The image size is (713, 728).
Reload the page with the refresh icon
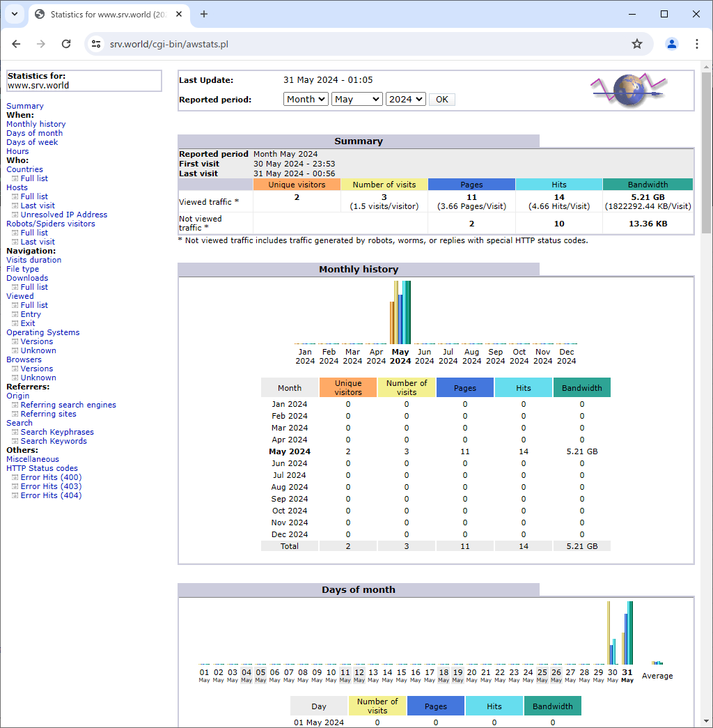coord(66,44)
